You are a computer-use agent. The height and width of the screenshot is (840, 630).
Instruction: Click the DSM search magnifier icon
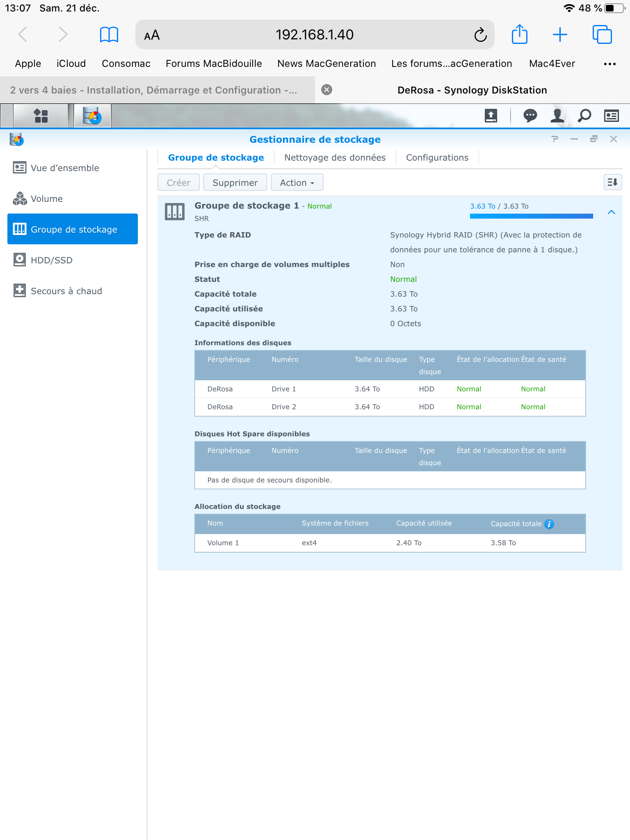tap(584, 116)
